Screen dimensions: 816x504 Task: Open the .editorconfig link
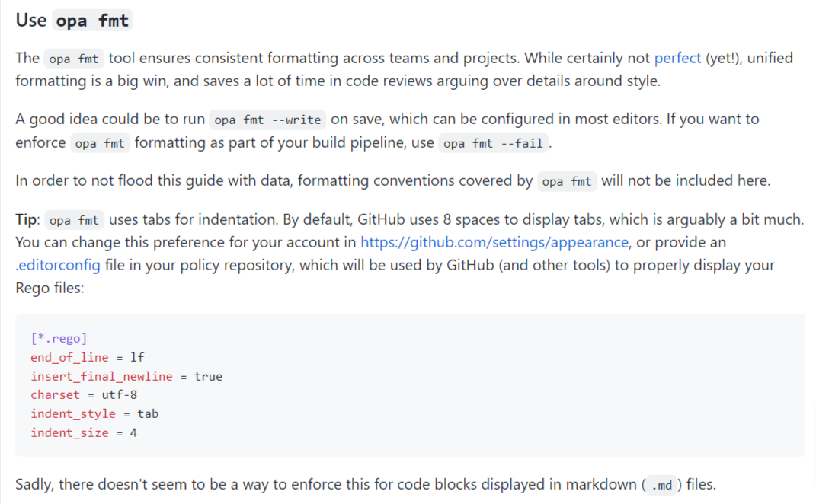58,265
